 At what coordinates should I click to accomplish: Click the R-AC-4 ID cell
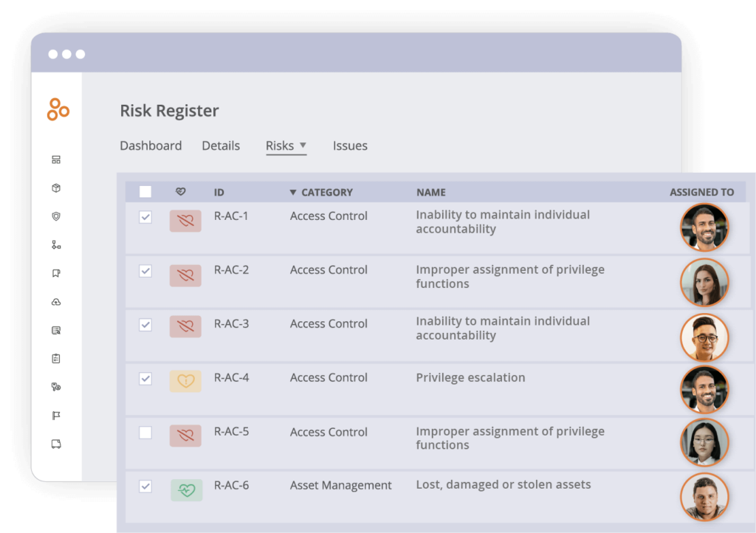click(x=231, y=378)
